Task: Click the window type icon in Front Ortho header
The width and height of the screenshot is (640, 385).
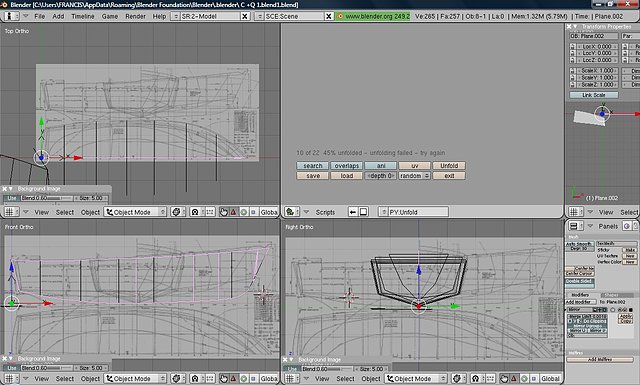Action: point(11,378)
